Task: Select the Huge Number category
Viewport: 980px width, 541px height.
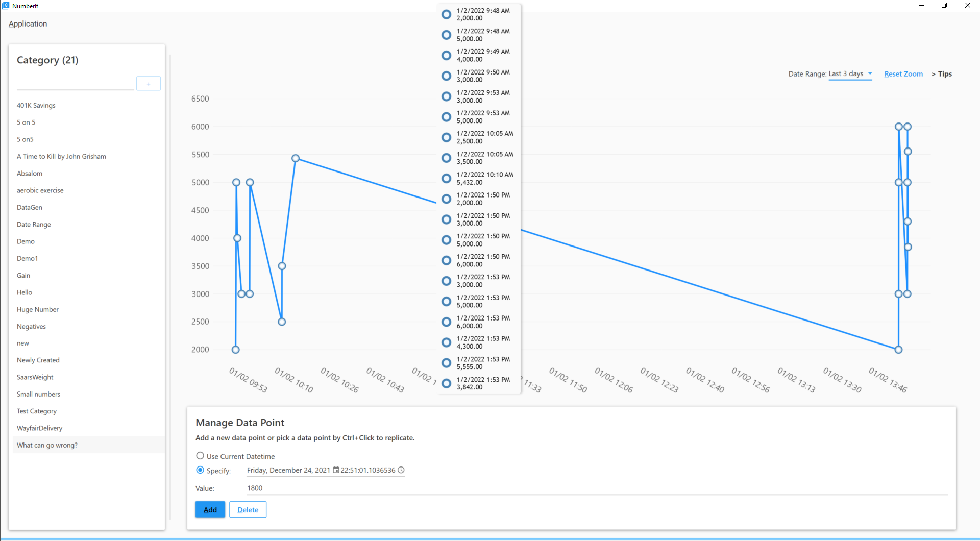Action: [x=88, y=309]
